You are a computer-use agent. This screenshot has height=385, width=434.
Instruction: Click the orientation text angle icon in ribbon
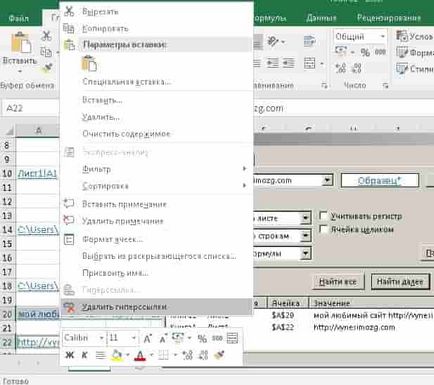[273, 41]
